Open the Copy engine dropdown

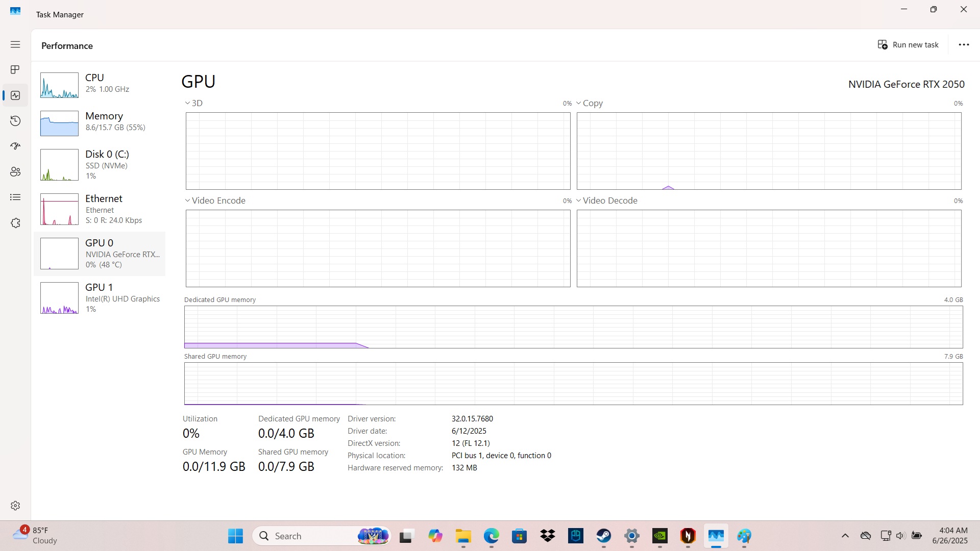tap(590, 103)
